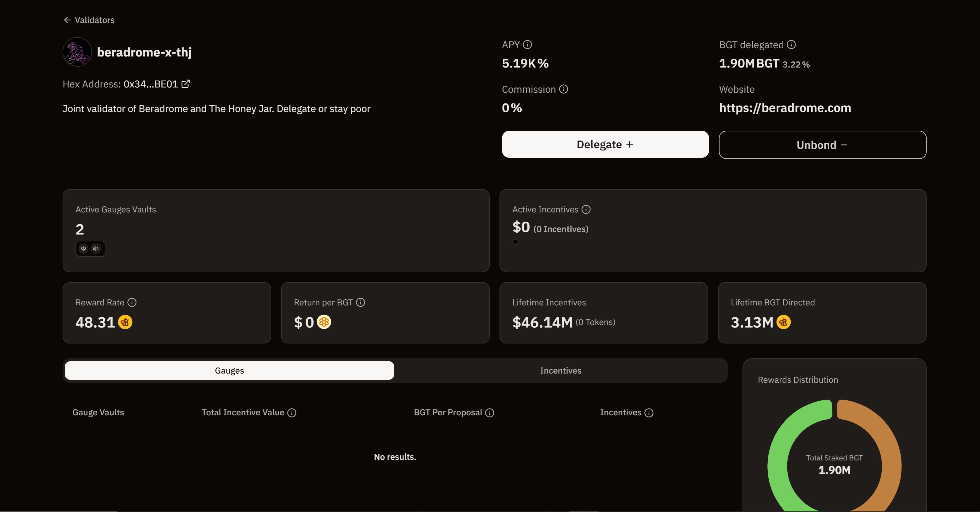The height and width of the screenshot is (512, 980).
Task: Click the Active Incentives info icon
Action: pos(586,209)
